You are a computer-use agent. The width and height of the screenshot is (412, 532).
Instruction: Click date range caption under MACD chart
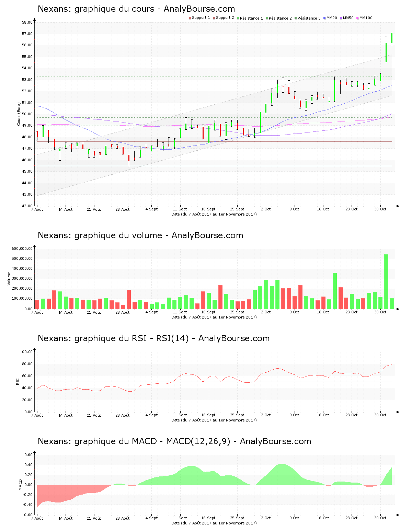tap(214, 523)
